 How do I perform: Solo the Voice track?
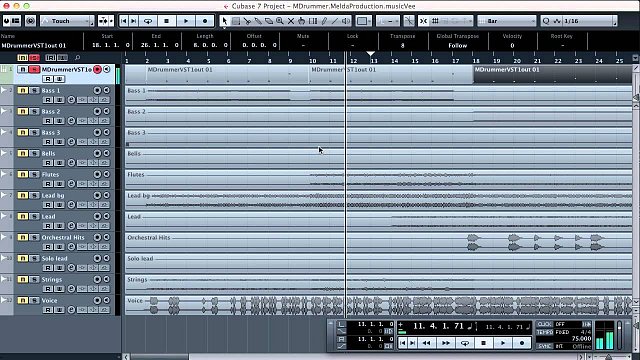[x=34, y=300]
